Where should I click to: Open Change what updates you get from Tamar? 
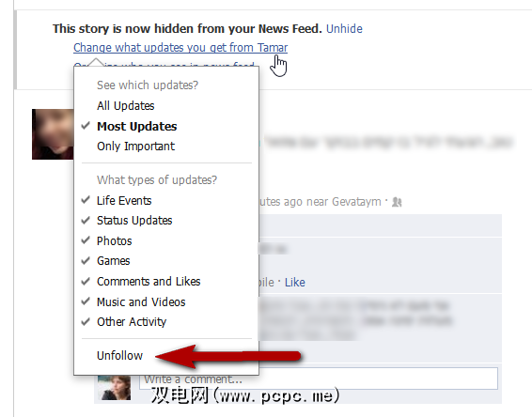(x=180, y=48)
